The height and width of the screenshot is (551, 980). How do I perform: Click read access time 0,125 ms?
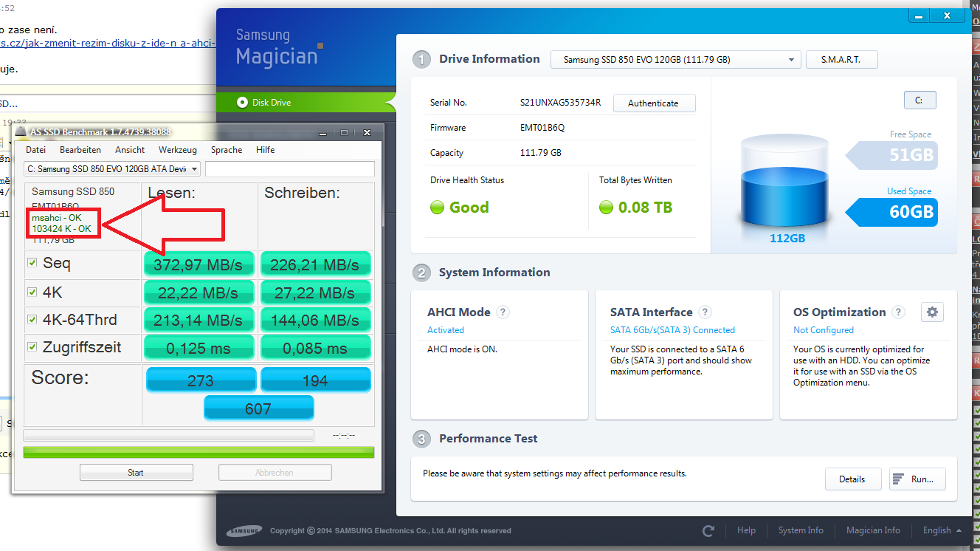pos(199,348)
